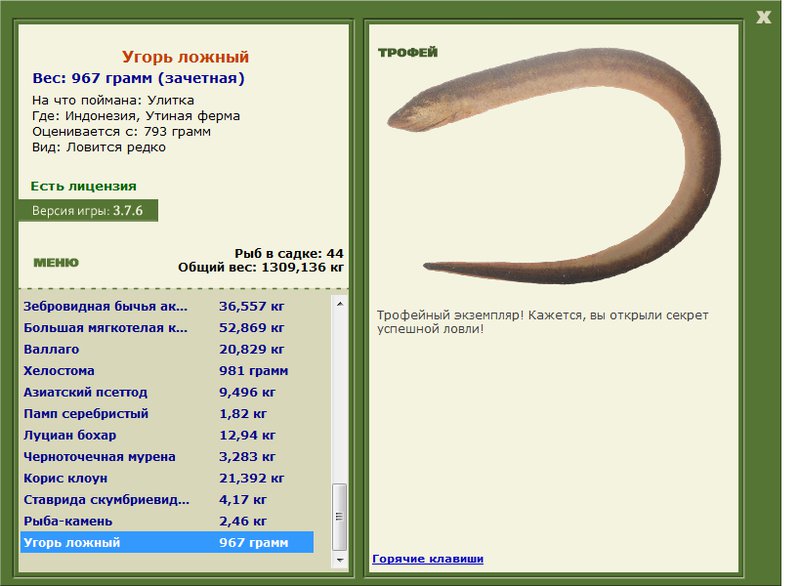800x586 pixels.
Task: Select Большая мягкотелая к... row
Action: 167,327
